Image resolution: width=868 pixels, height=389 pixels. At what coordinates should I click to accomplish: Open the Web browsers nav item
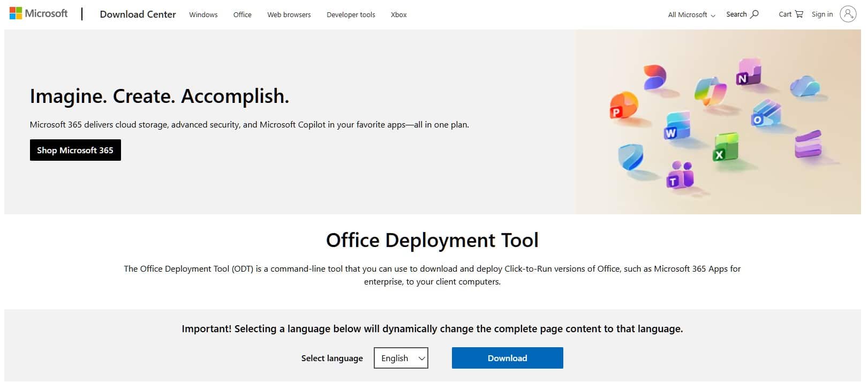[x=289, y=15]
